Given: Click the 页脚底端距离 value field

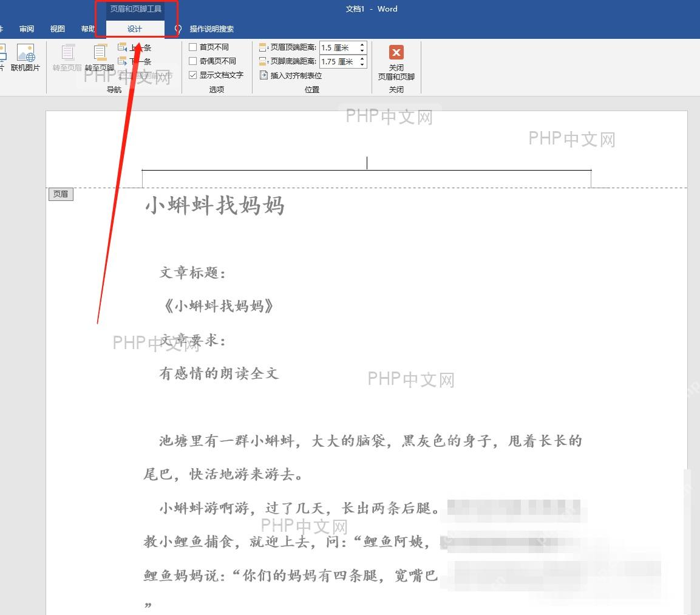Looking at the screenshot, I should (x=338, y=61).
